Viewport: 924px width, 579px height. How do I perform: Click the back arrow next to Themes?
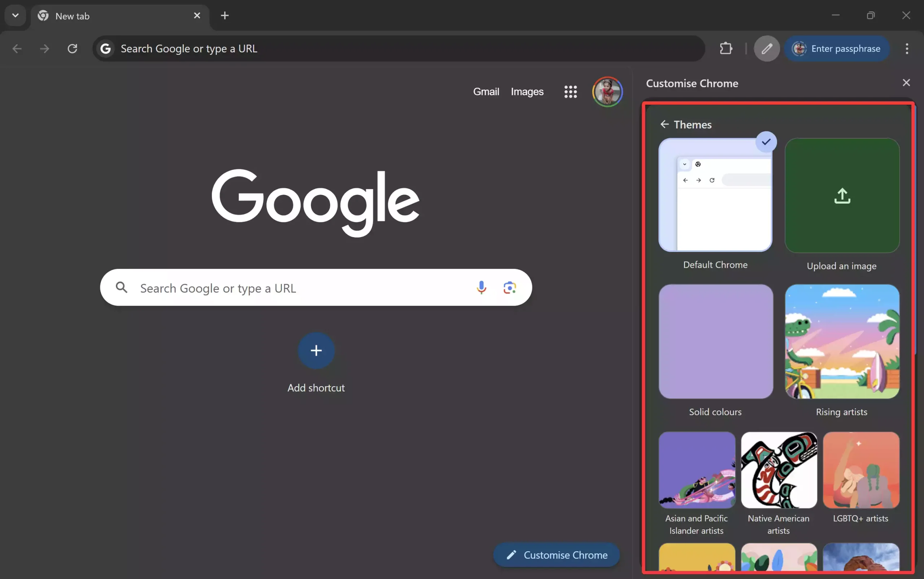tap(665, 124)
